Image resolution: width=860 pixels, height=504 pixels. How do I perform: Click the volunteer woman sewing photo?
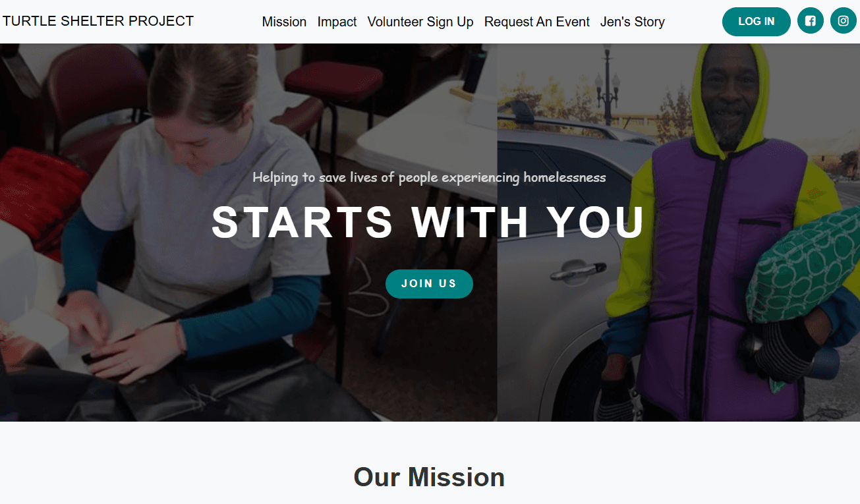(x=248, y=233)
